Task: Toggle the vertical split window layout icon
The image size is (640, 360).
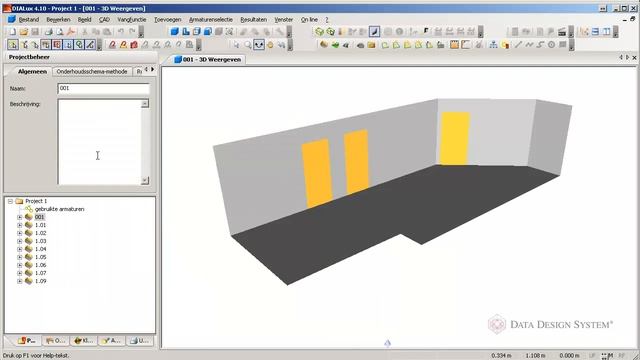Action: pos(607,31)
